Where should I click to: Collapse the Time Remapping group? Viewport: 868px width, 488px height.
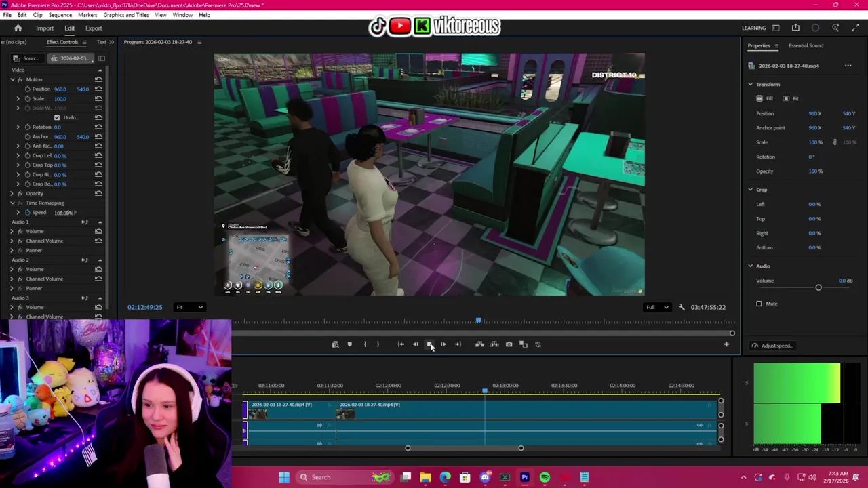pyautogui.click(x=12, y=203)
